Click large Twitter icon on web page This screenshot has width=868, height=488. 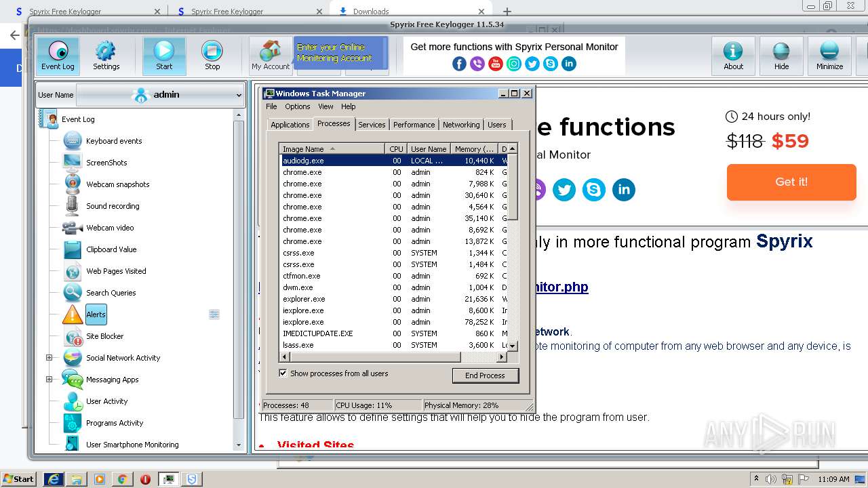click(x=564, y=190)
